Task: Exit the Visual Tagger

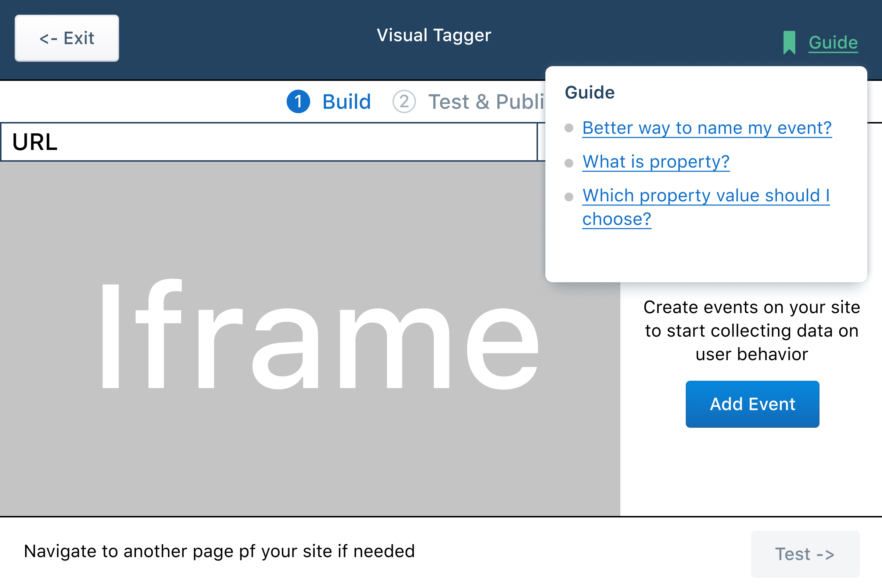Action: pyautogui.click(x=67, y=38)
